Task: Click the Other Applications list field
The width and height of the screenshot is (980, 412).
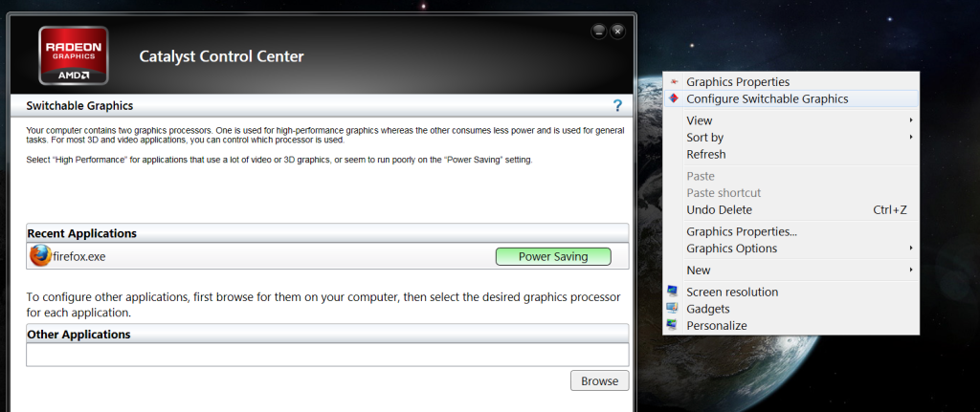Action: pyautogui.click(x=327, y=355)
